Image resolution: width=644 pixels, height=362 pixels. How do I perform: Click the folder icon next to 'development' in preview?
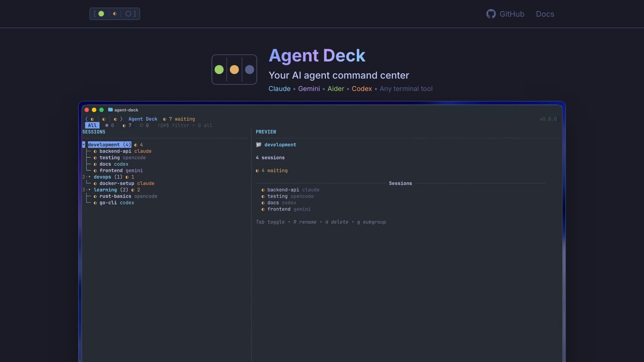258,145
